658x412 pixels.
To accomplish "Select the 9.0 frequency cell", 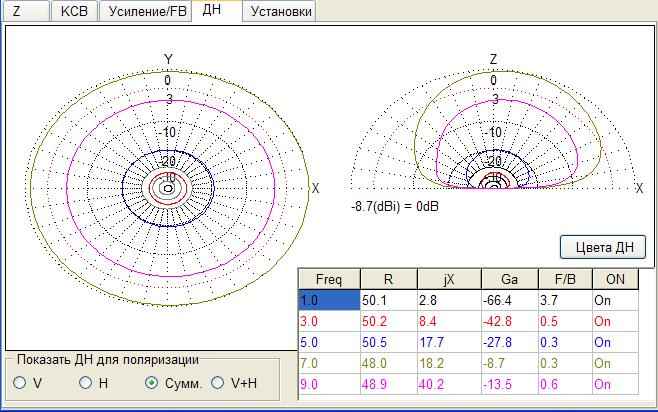I will 329,384.
